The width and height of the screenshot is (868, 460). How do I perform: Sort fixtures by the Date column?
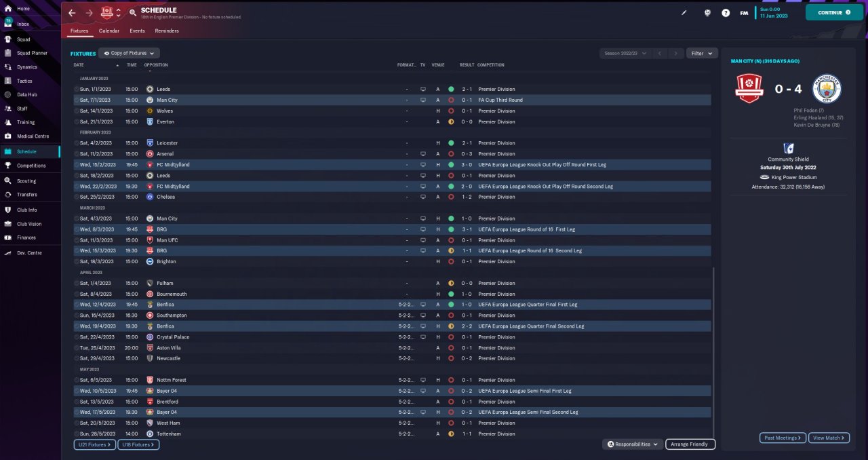79,65
